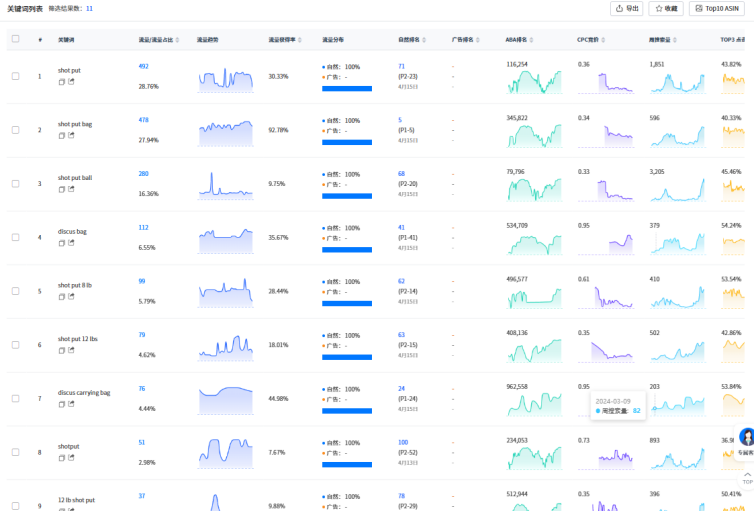Open external link icon for 'shot put 8 lb'
Viewport: 754px width, 511px height.
[x=71, y=297]
